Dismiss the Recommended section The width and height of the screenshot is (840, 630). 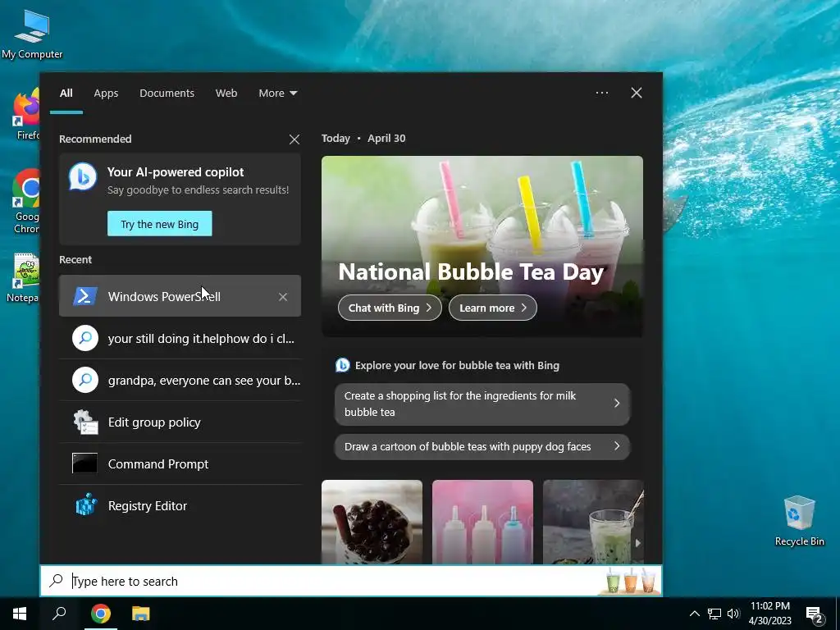(294, 139)
